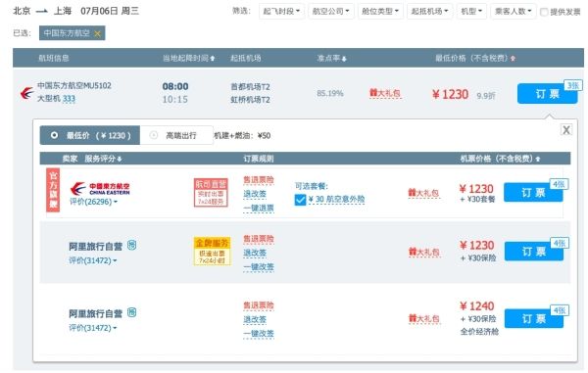Screen dimensions: 588x373
Task: Click 大礼包 gift in ¥1230 阿里旅行 row
Action: click(423, 252)
